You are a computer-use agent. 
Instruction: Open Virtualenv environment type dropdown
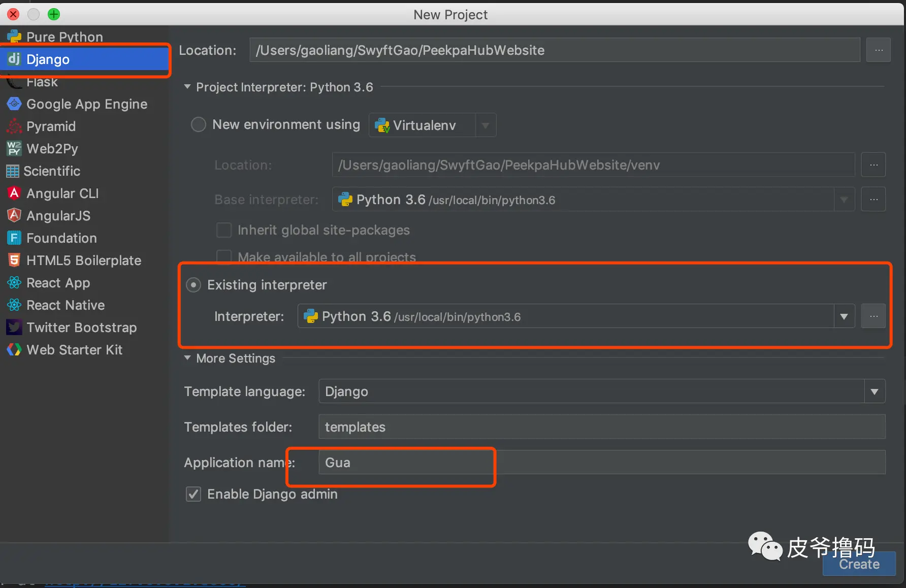pos(486,125)
